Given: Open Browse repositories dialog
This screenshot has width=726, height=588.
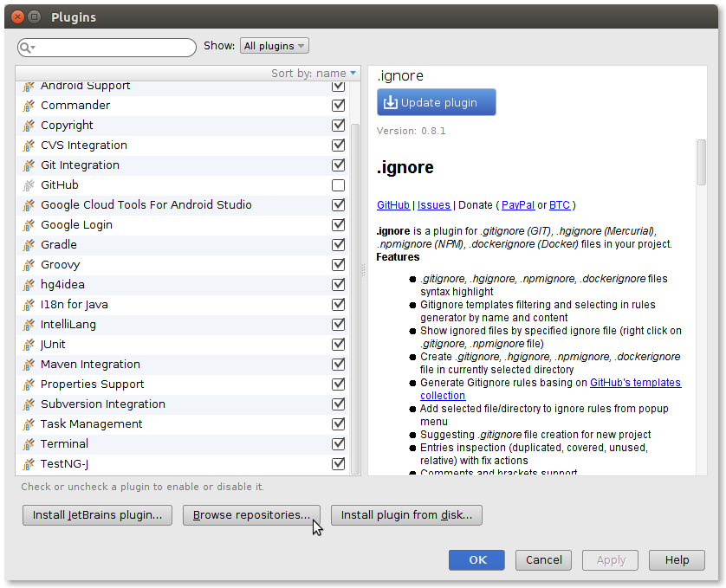Looking at the screenshot, I should point(251,515).
